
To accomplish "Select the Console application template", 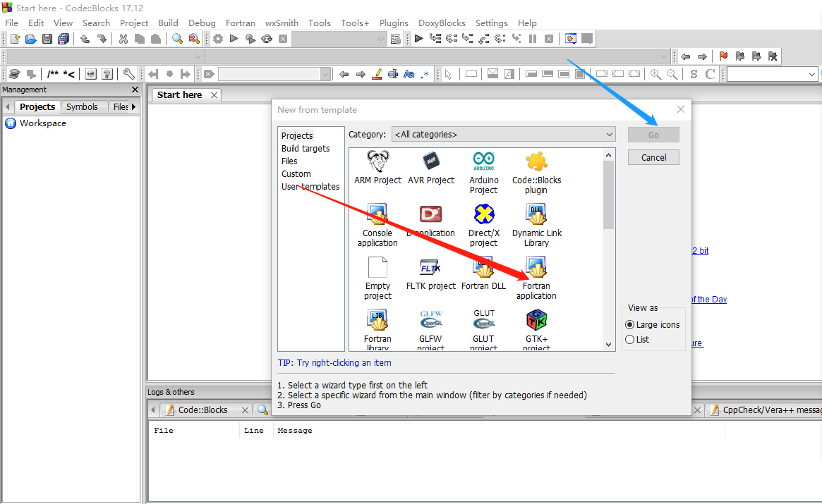I will 377,224.
